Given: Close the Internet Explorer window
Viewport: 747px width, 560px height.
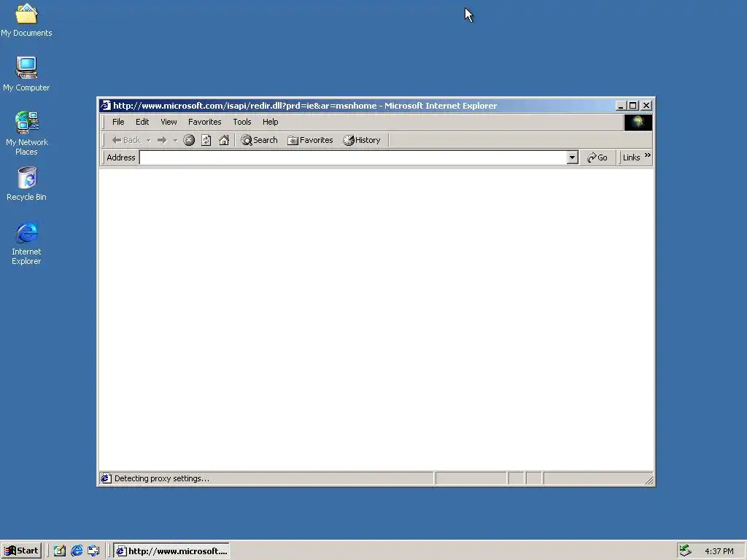Looking at the screenshot, I should [x=646, y=106].
